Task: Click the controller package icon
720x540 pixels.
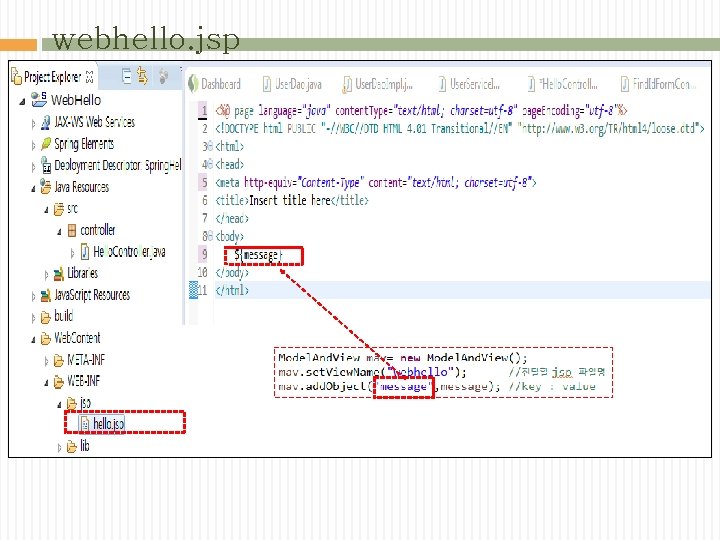Action: tap(72, 230)
